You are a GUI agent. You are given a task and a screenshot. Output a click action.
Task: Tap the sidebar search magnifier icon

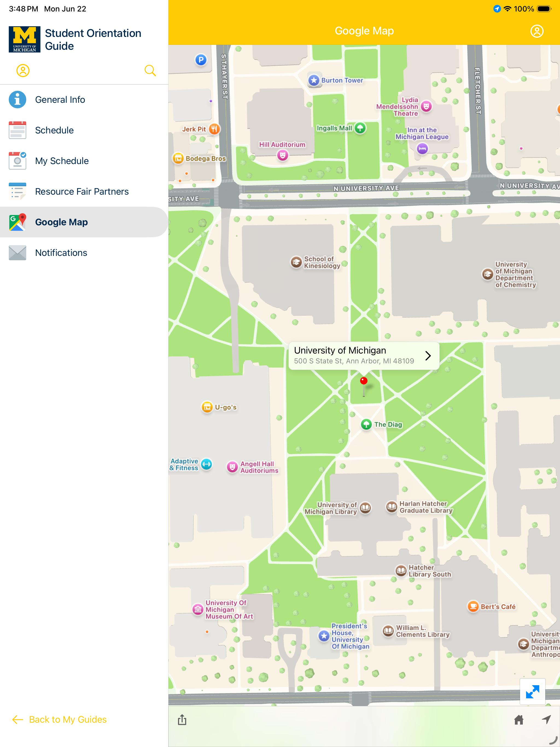pyautogui.click(x=150, y=71)
